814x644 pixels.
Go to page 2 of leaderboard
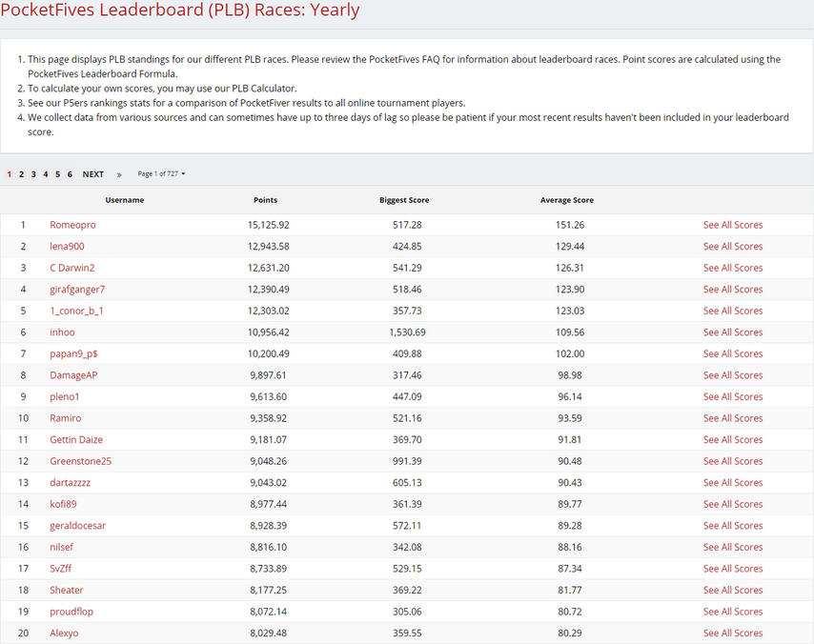tap(21, 174)
